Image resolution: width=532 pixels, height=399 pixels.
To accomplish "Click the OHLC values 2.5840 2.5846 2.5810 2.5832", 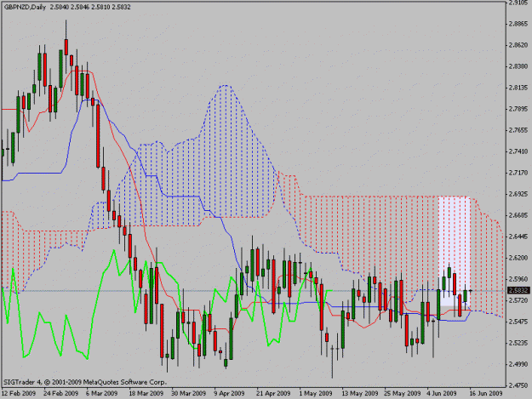I will pyautogui.click(x=90, y=7).
